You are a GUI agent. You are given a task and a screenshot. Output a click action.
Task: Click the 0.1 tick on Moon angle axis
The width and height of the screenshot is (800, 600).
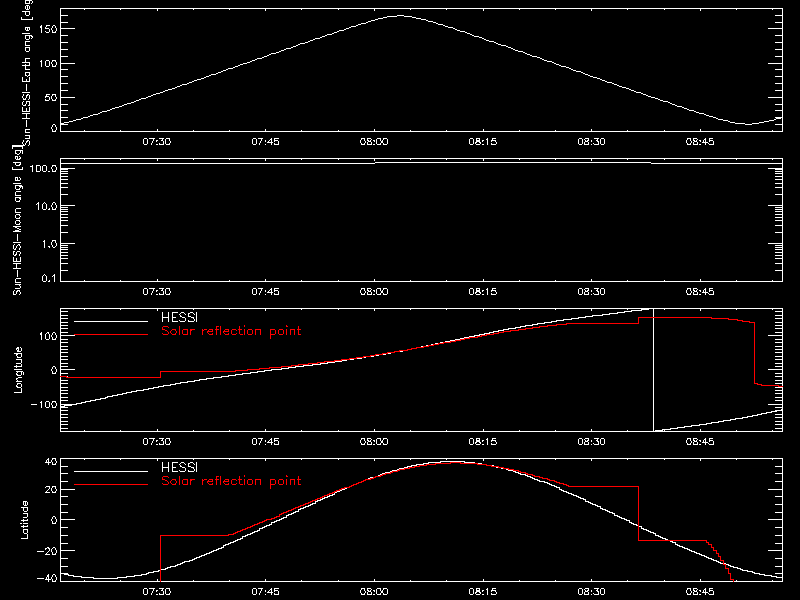49,279
